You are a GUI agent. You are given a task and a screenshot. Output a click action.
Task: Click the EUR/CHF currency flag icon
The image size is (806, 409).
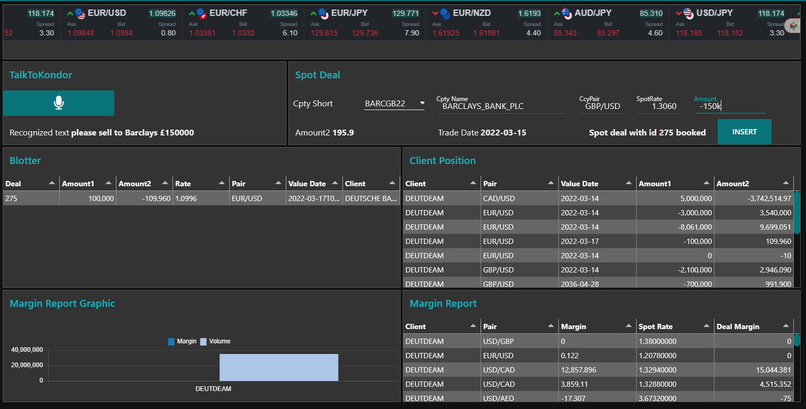tap(202, 14)
